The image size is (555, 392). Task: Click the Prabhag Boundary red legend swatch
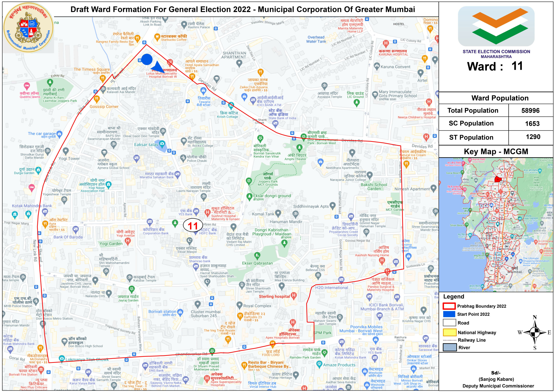click(449, 306)
